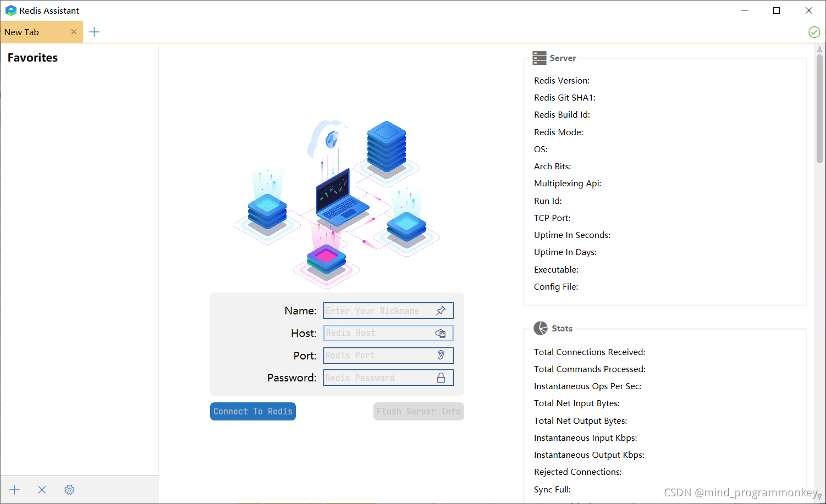The width and height of the screenshot is (826, 504).
Task: Add a new favorite with the sidebar plus icon
Action: [x=15, y=490]
